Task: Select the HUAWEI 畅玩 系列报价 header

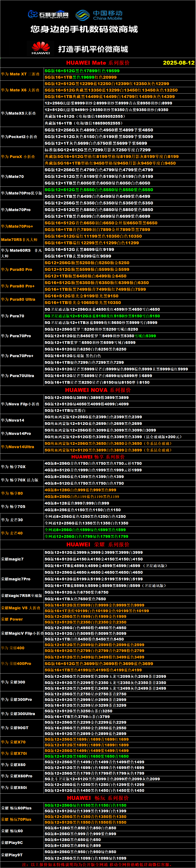Action: coord(98,798)
